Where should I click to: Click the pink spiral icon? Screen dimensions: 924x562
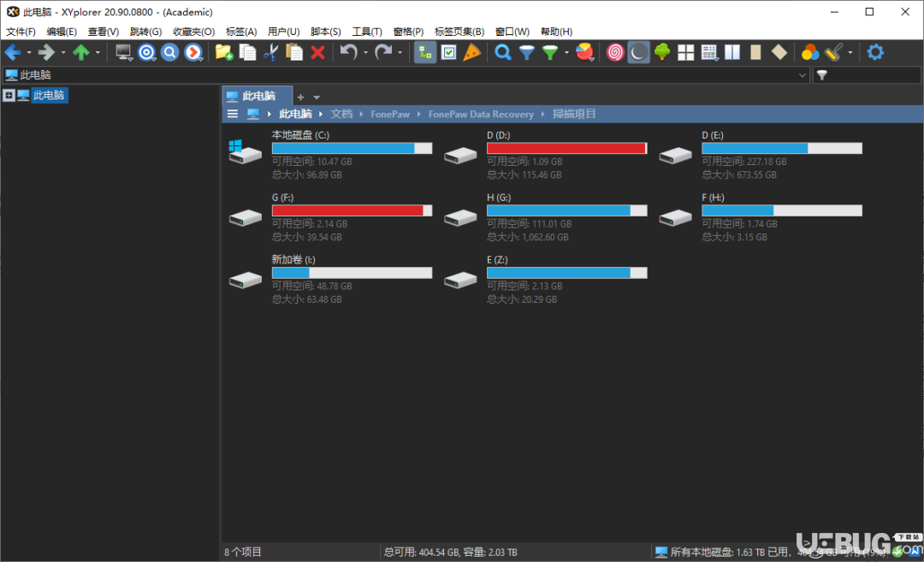(614, 52)
